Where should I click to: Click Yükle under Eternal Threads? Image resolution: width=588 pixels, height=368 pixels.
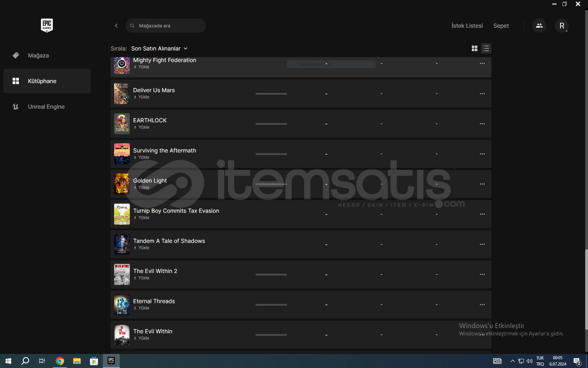[141, 308]
